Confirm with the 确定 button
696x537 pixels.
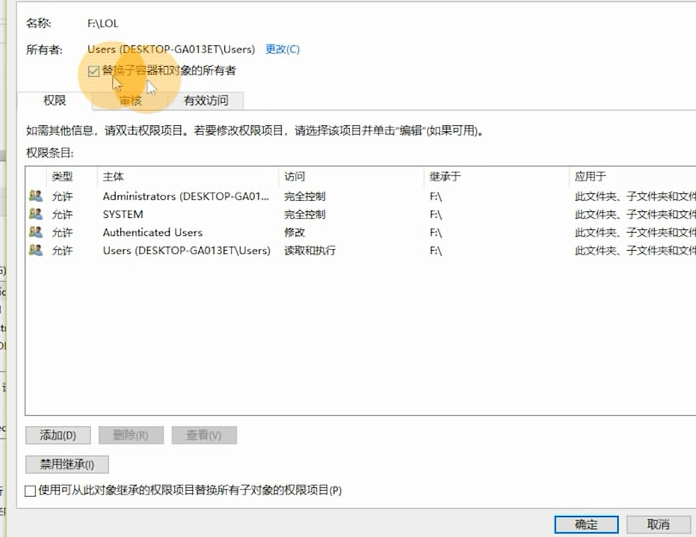click(x=586, y=524)
